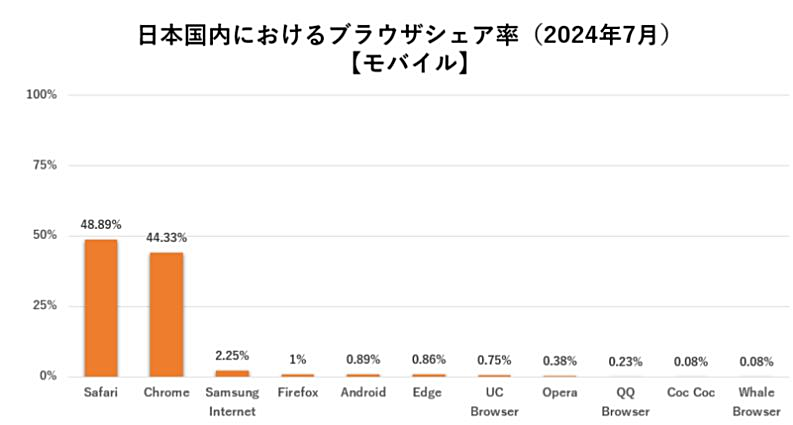Select the 2.25% data label
The width and height of the screenshot is (793, 425).
(232, 355)
